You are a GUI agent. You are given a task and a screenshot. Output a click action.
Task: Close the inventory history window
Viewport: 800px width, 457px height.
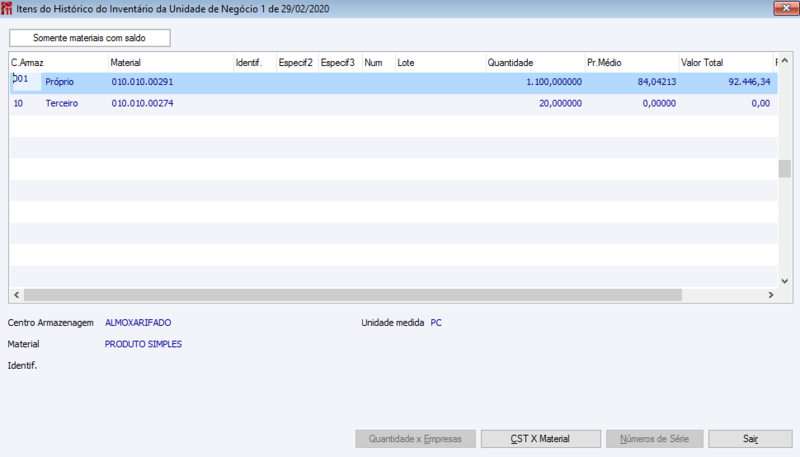coord(786,8)
